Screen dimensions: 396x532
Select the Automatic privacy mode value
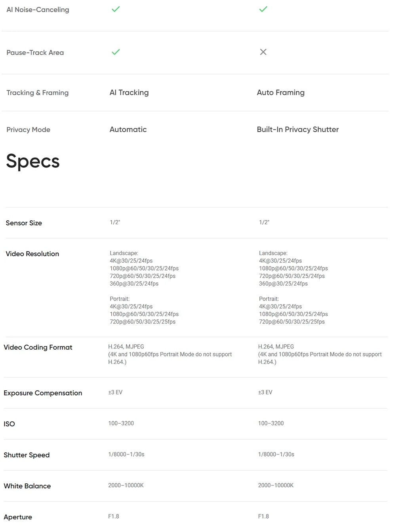(128, 129)
